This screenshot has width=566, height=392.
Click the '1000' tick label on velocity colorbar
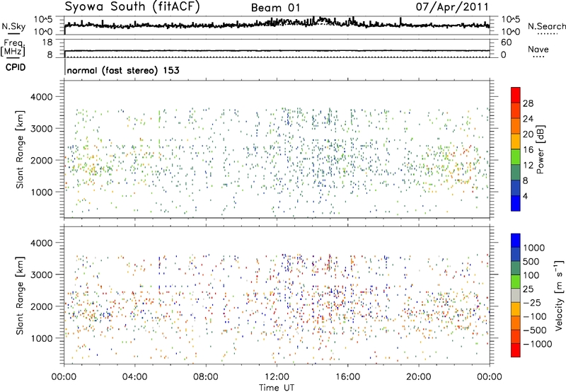533,248
